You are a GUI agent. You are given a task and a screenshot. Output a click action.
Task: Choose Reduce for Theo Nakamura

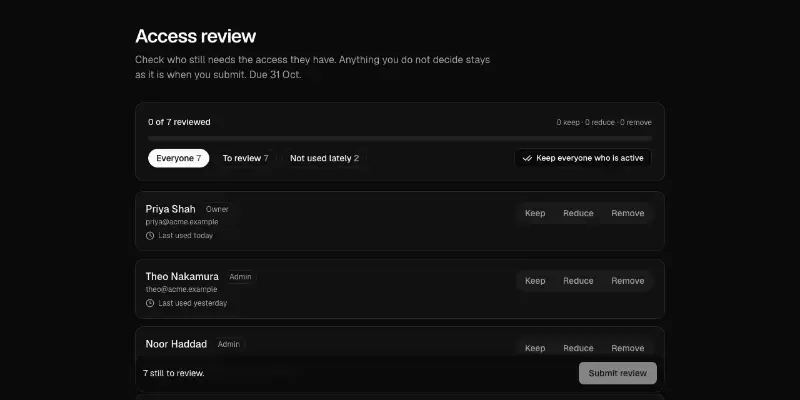(x=578, y=281)
